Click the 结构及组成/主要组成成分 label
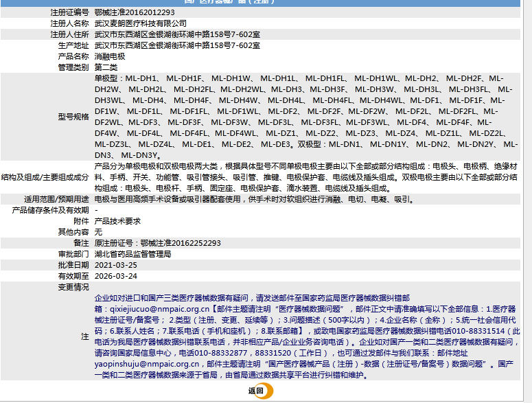532x403 pixels. pos(45,177)
